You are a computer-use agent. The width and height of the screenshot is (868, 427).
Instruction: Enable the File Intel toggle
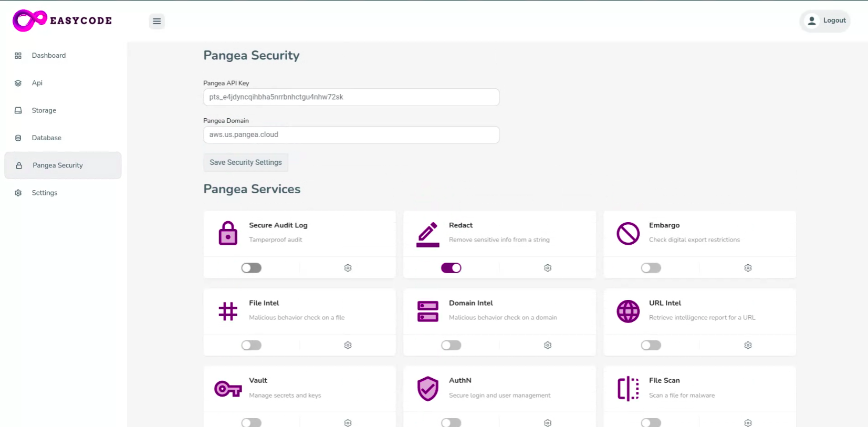252,345
